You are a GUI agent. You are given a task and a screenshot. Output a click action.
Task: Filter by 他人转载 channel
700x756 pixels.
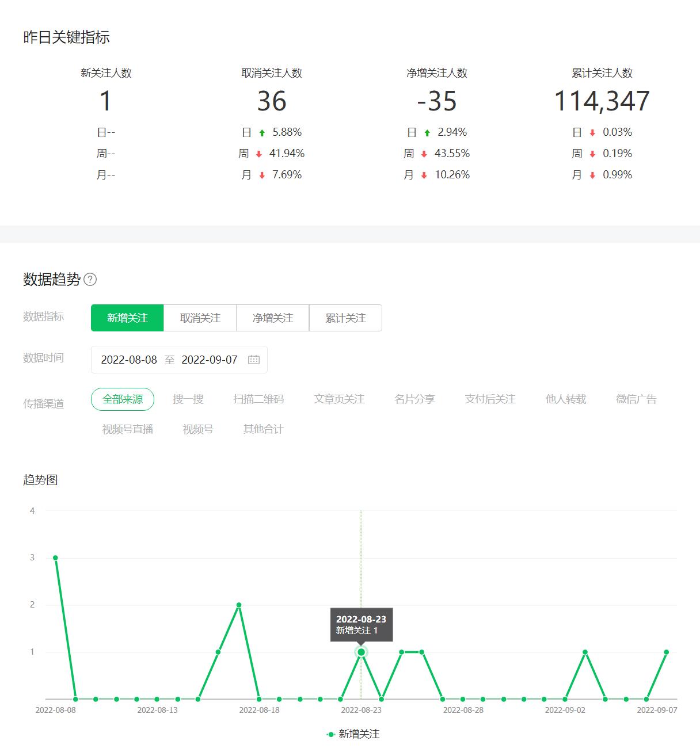(566, 399)
